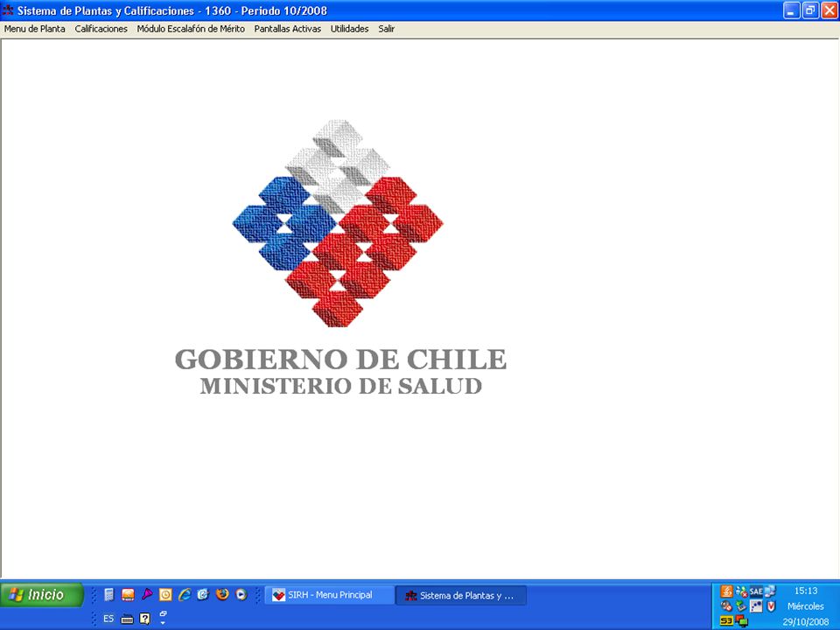
Task: Open Outlook Express quick launch icon
Action: (x=203, y=595)
